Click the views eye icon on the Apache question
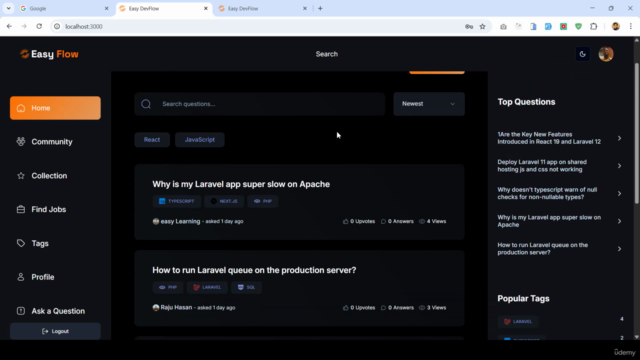 [x=422, y=221]
